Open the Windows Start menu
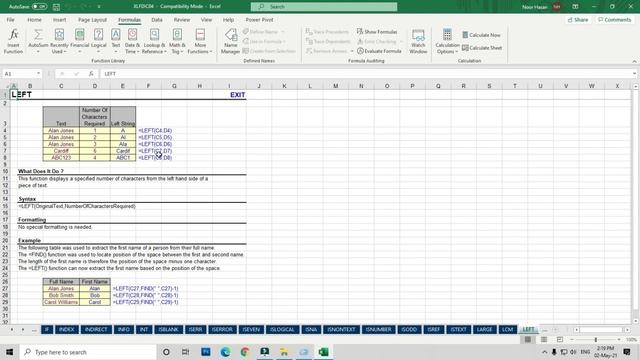The width and height of the screenshot is (640, 360). coord(9,352)
